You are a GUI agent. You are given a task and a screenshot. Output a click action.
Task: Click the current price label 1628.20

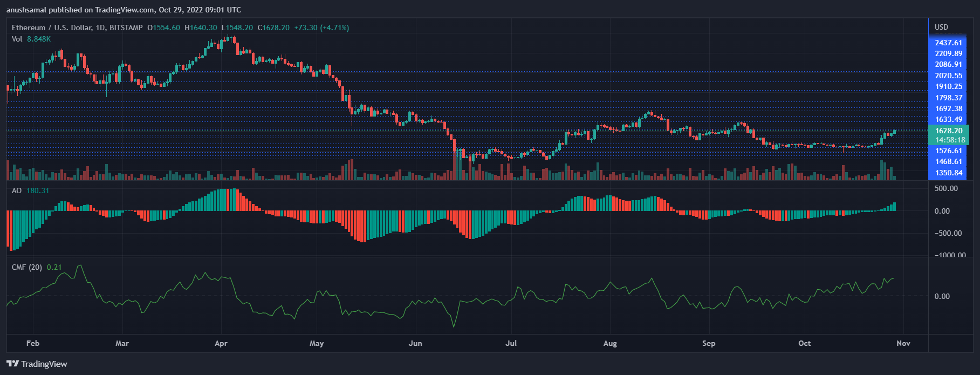coord(948,131)
